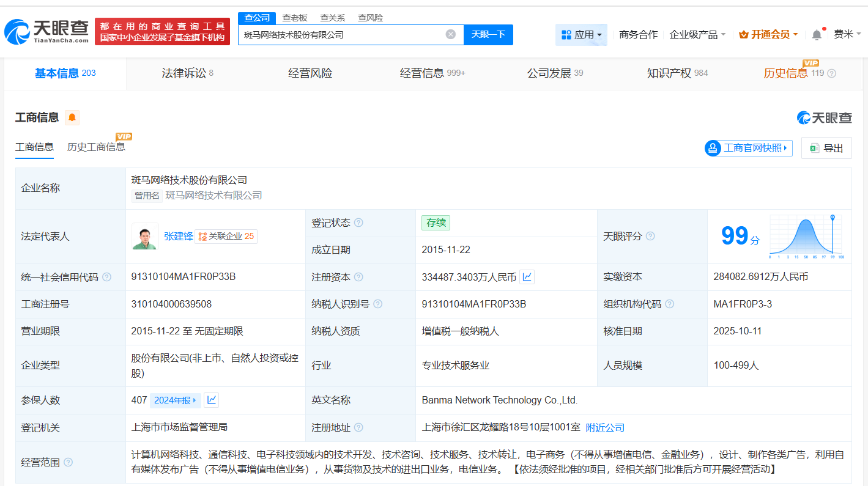Click the alert bell beside 工商信息 heading
This screenshot has width=868, height=486.
coord(72,117)
